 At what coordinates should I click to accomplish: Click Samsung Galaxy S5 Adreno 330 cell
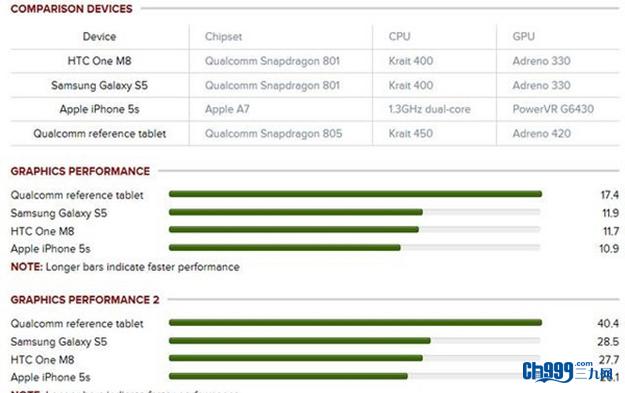(x=541, y=85)
